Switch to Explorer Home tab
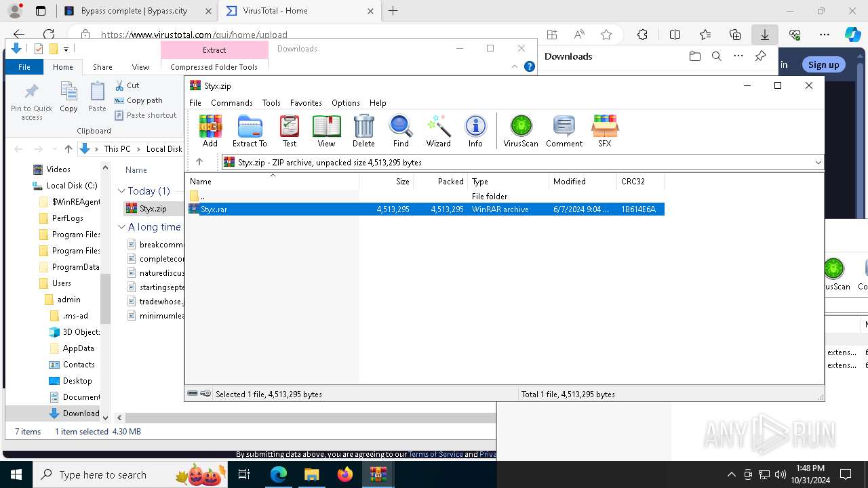868x488 pixels. (x=63, y=67)
